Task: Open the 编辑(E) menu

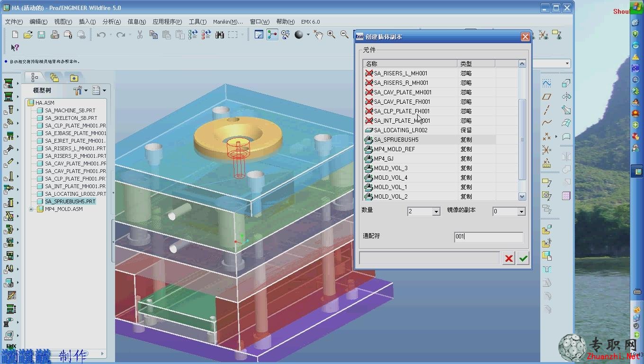Action: click(x=38, y=22)
